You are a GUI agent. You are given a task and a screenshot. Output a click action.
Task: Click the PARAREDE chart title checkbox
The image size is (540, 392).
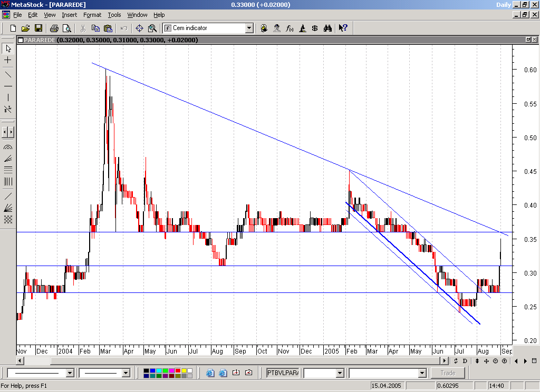coord(21,40)
